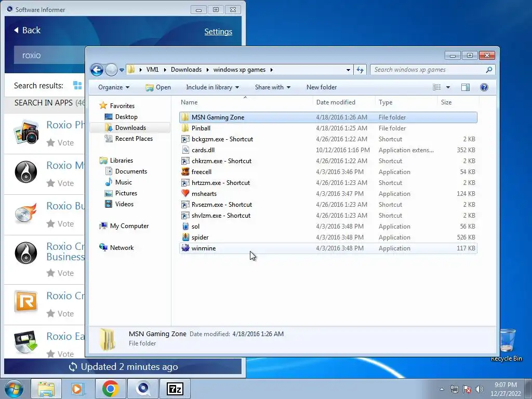Click the Updated 2 minutes ago refresh bar

click(123, 367)
